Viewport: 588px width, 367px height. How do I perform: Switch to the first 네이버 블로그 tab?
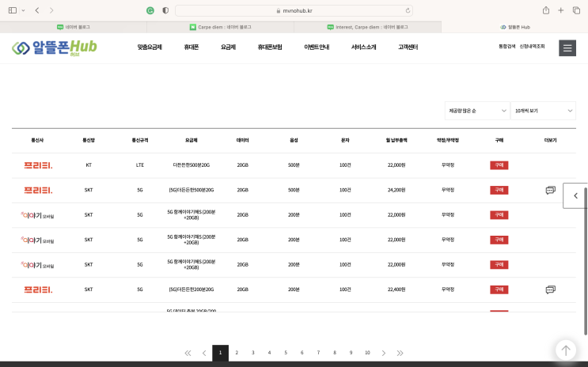tap(74, 27)
